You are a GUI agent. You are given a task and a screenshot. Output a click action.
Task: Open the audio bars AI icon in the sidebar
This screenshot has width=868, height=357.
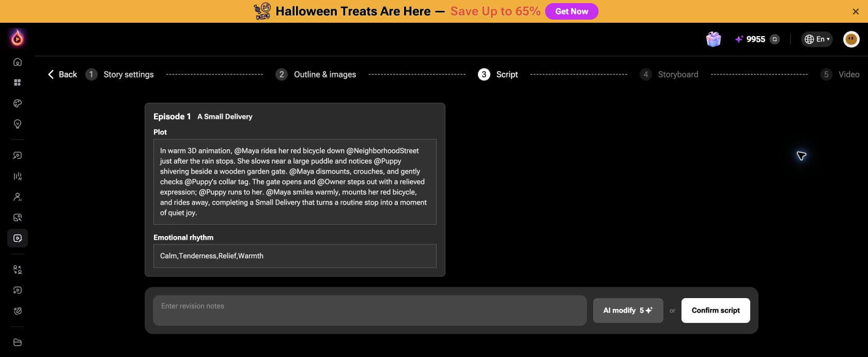click(18, 176)
